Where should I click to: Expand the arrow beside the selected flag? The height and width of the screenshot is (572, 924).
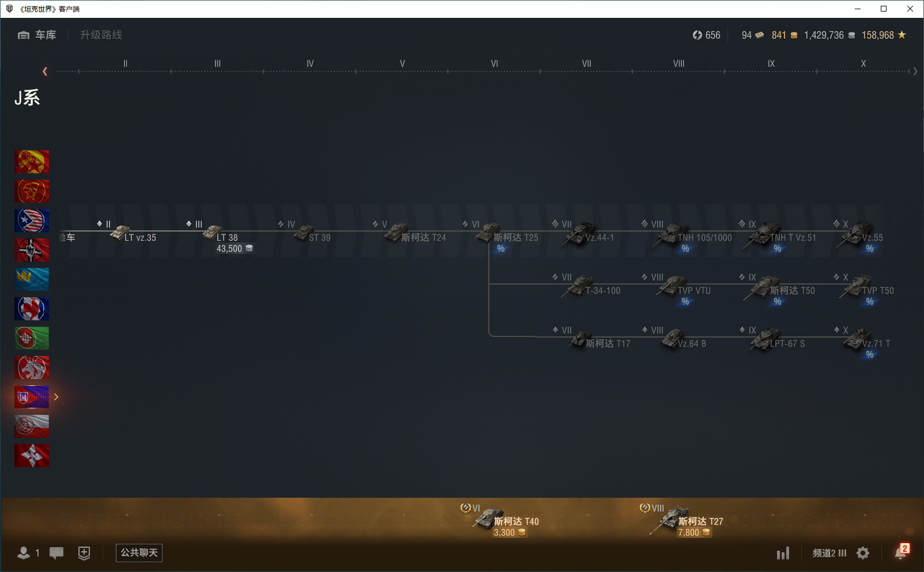pyautogui.click(x=56, y=397)
